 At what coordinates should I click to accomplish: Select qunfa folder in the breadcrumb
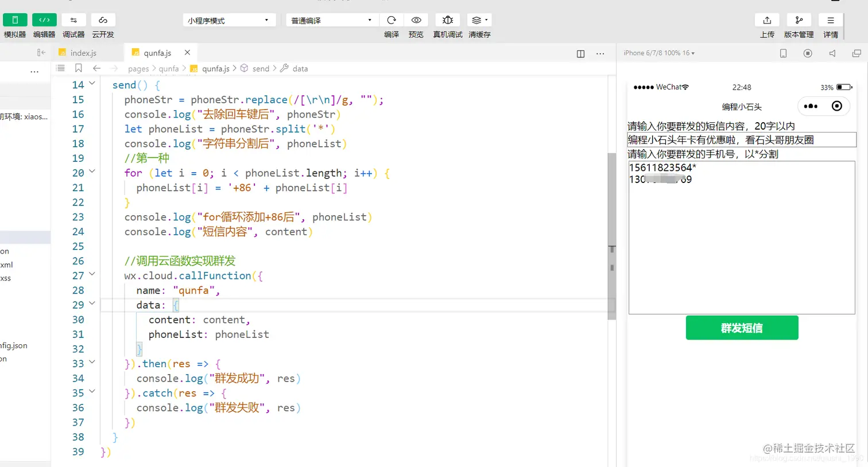coord(169,69)
